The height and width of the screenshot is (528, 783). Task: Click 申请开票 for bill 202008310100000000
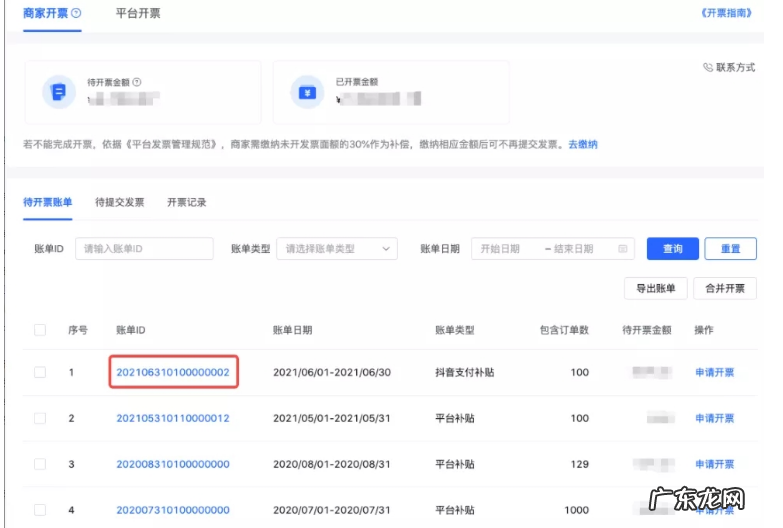coord(715,464)
